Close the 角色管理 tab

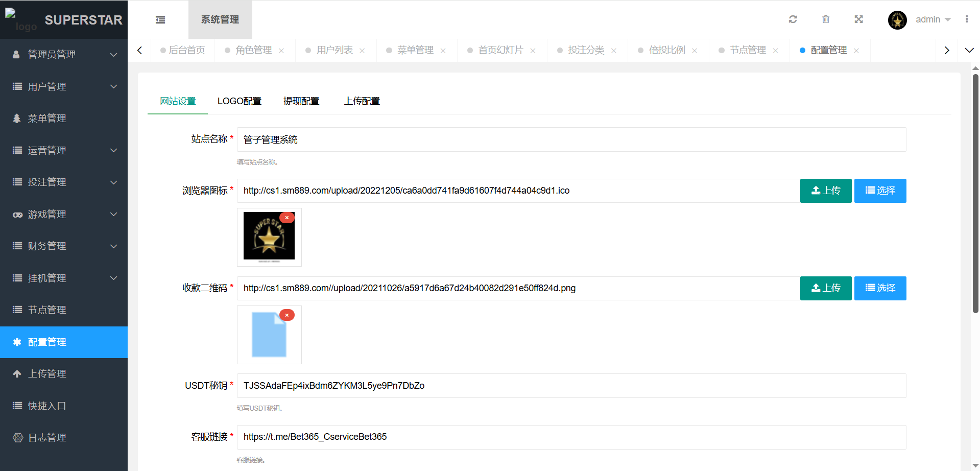coord(281,51)
